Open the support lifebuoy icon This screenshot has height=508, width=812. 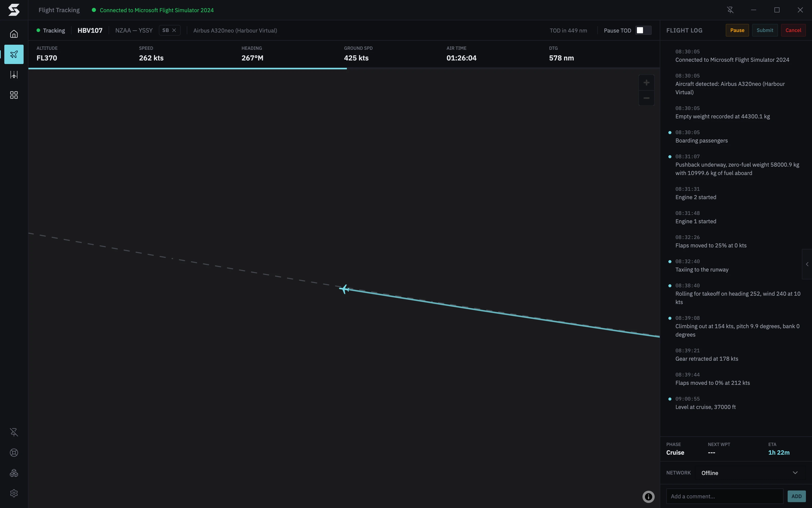point(14,453)
